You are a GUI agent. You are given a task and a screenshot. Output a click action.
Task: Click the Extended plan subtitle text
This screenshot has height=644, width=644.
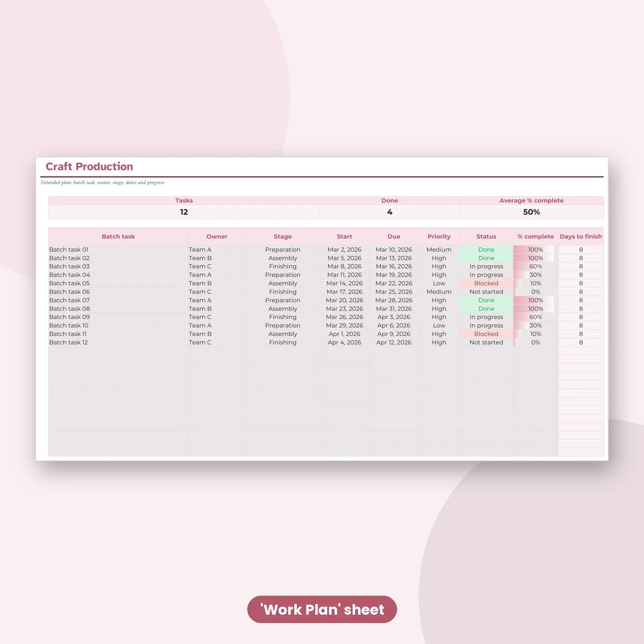point(103,182)
